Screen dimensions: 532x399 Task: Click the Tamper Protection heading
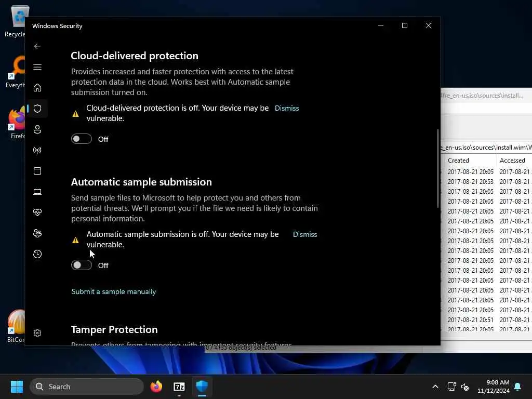pyautogui.click(x=114, y=329)
